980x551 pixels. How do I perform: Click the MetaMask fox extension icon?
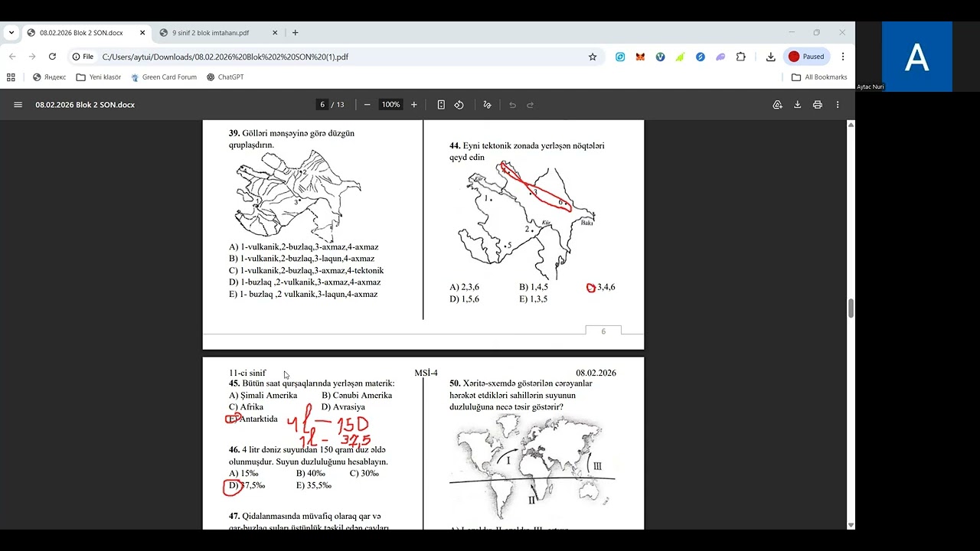pos(640,57)
